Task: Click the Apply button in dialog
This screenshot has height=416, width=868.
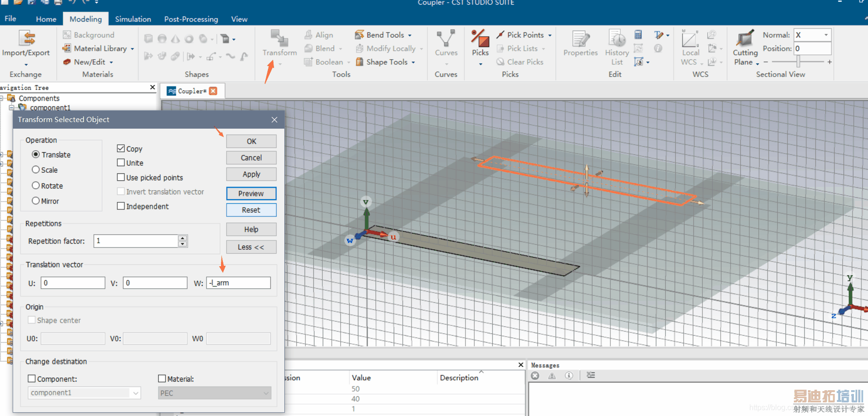Action: click(x=251, y=174)
